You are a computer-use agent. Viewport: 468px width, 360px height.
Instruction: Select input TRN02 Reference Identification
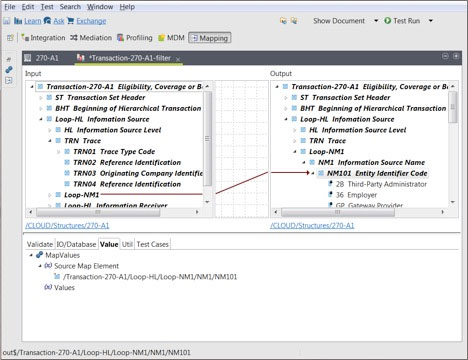(127, 162)
